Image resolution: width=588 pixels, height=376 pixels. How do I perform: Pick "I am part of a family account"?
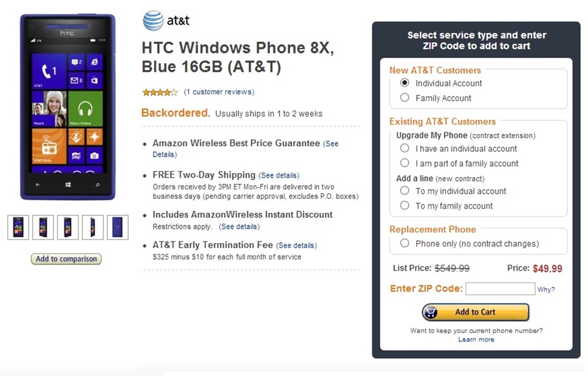point(405,164)
